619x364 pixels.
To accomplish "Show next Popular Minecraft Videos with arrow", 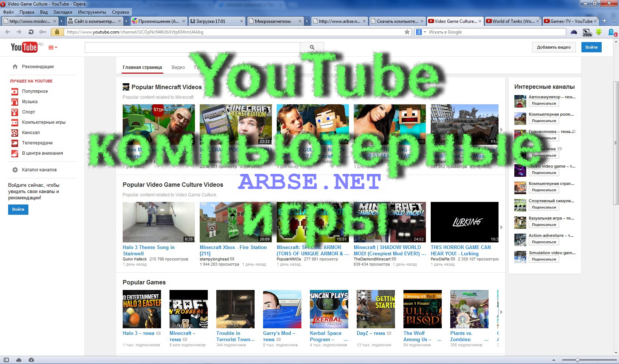I will 501,130.
